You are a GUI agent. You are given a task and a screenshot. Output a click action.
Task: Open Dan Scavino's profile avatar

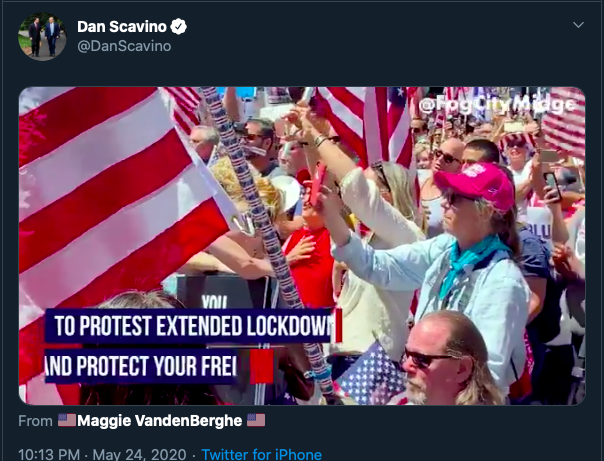[42, 37]
